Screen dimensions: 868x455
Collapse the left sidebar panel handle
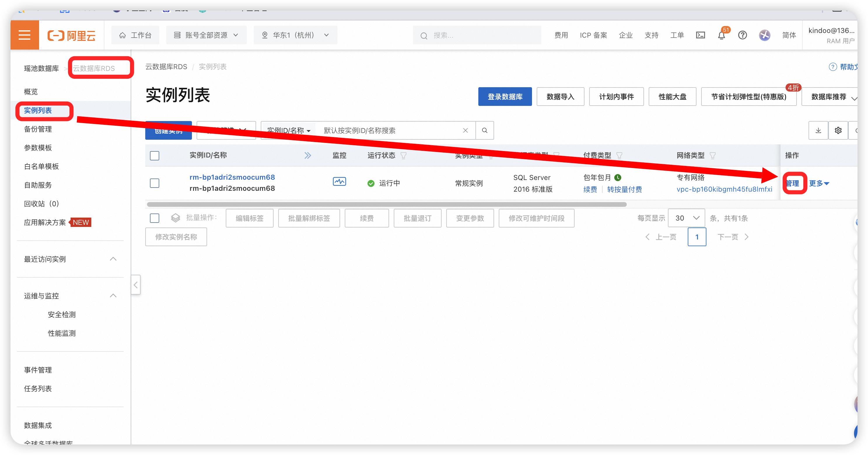coord(135,285)
